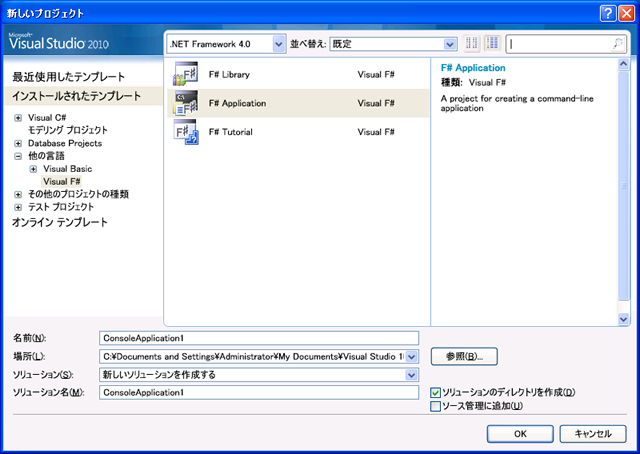Click the search magnifier icon
Image resolution: width=640 pixels, height=454 pixels.
[x=618, y=43]
